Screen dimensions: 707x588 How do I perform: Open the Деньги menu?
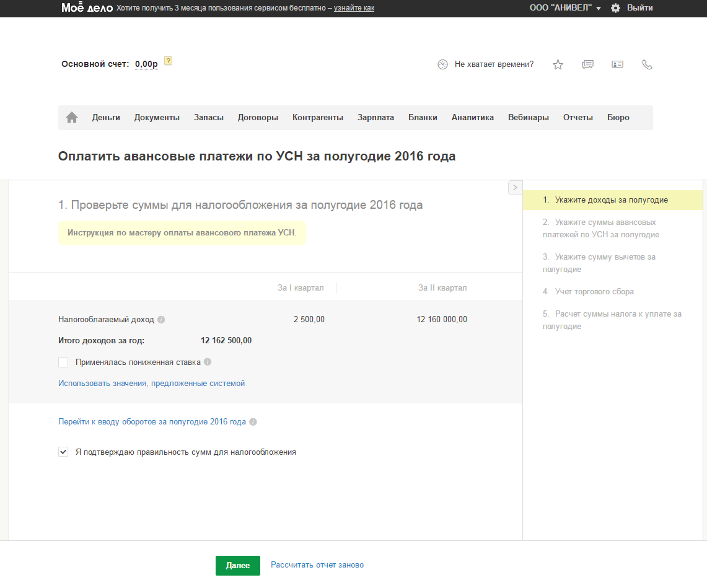click(106, 117)
